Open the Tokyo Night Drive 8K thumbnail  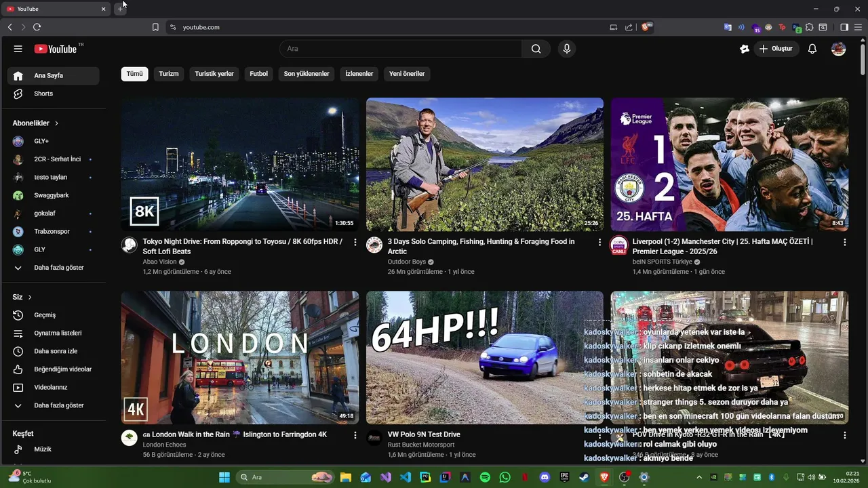pos(240,165)
